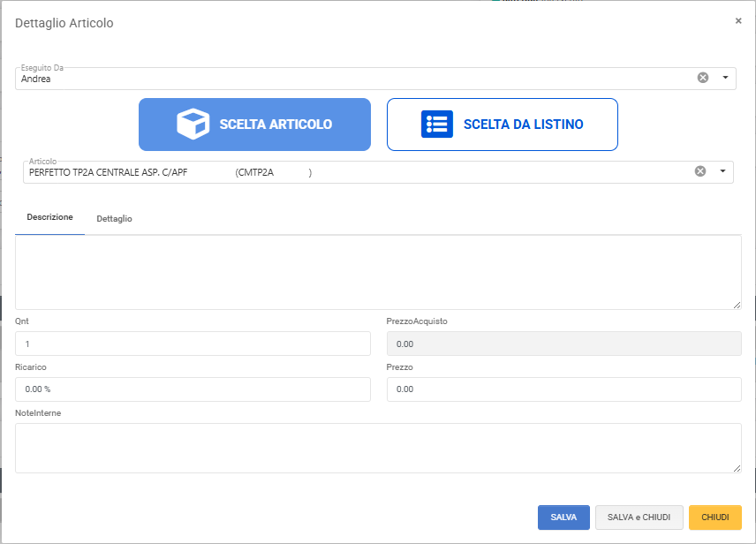Click the yellow CHIUDI button
Viewport: 756px width, 544px height.
tap(715, 518)
